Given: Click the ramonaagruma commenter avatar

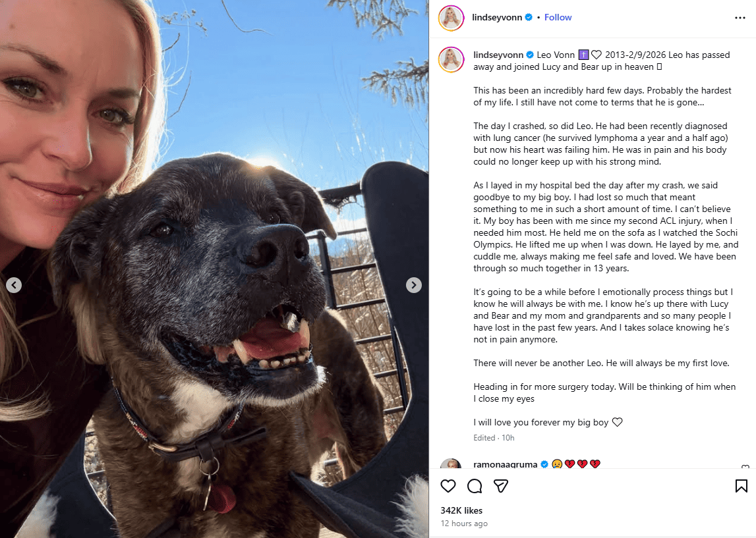Looking at the screenshot, I should click(x=451, y=464).
